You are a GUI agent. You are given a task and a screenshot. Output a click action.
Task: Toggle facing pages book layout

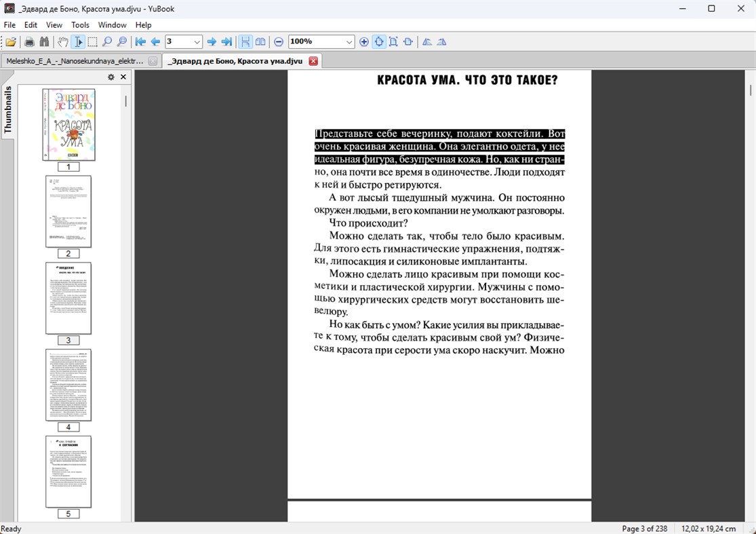click(260, 42)
